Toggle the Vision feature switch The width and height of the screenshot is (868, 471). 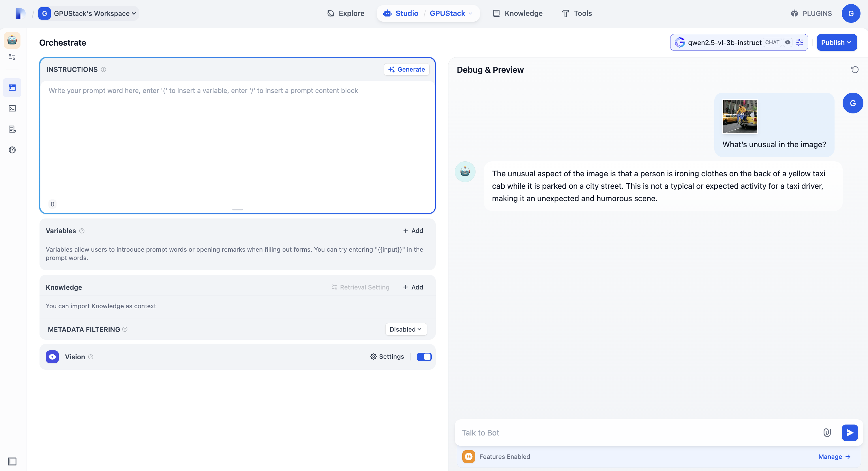point(424,357)
